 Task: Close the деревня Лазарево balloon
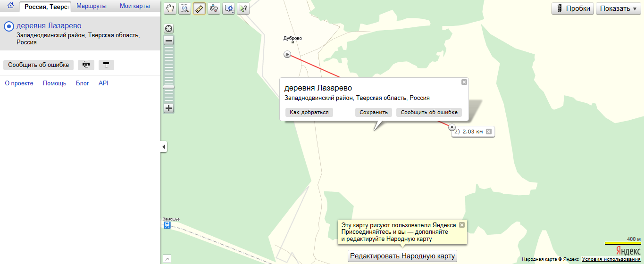464,82
